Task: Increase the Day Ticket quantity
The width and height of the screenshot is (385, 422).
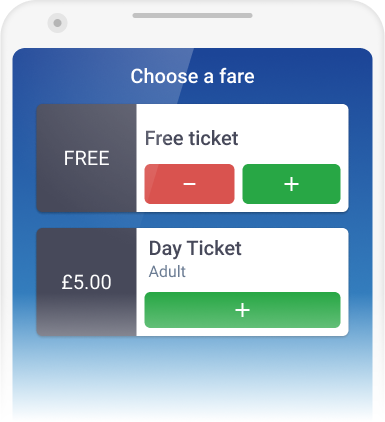Action: click(x=242, y=310)
